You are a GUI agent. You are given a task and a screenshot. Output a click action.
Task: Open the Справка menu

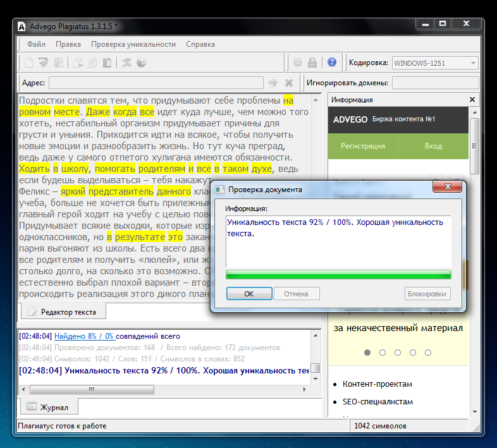click(x=200, y=44)
